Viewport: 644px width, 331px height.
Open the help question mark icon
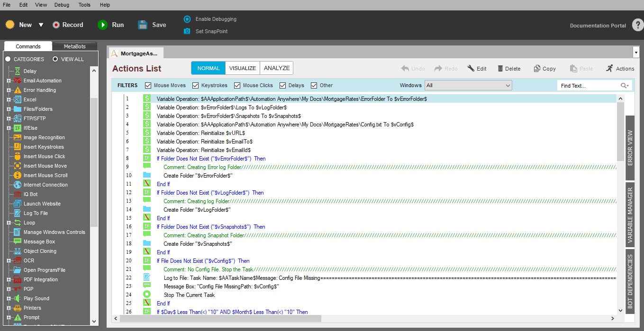637,26
